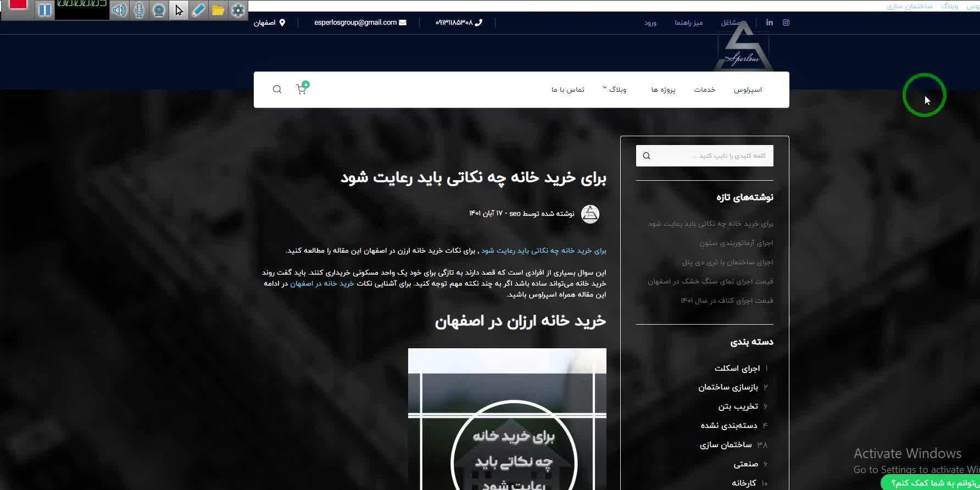Toggle recorder cursor highlight tool
This screenshot has height=490, width=980.
(x=179, y=10)
